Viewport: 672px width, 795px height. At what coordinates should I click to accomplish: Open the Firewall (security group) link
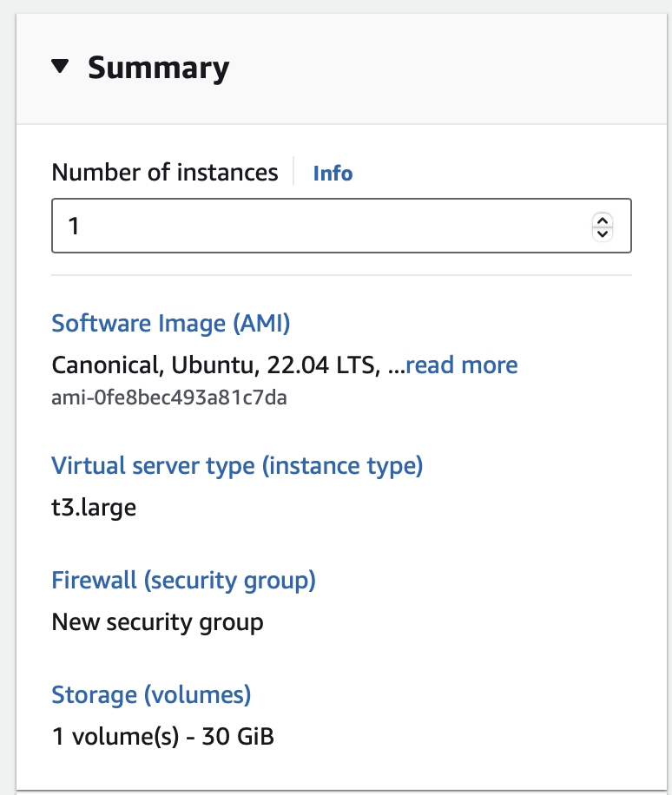[x=183, y=580]
